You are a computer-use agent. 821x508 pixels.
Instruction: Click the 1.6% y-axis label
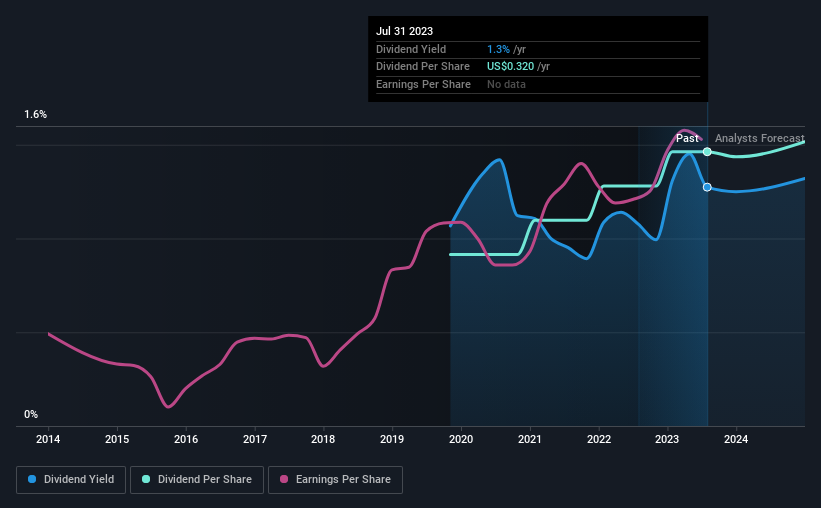[x=35, y=114]
